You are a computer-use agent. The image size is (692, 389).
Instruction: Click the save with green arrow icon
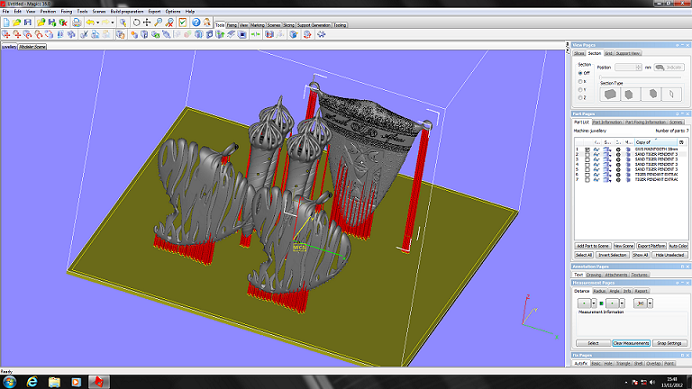point(52,23)
